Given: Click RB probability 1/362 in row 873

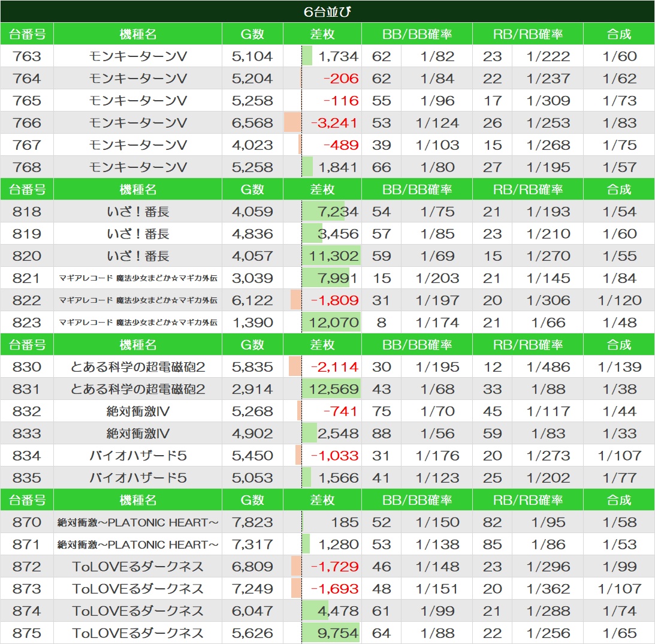Looking at the screenshot, I should (x=548, y=588).
